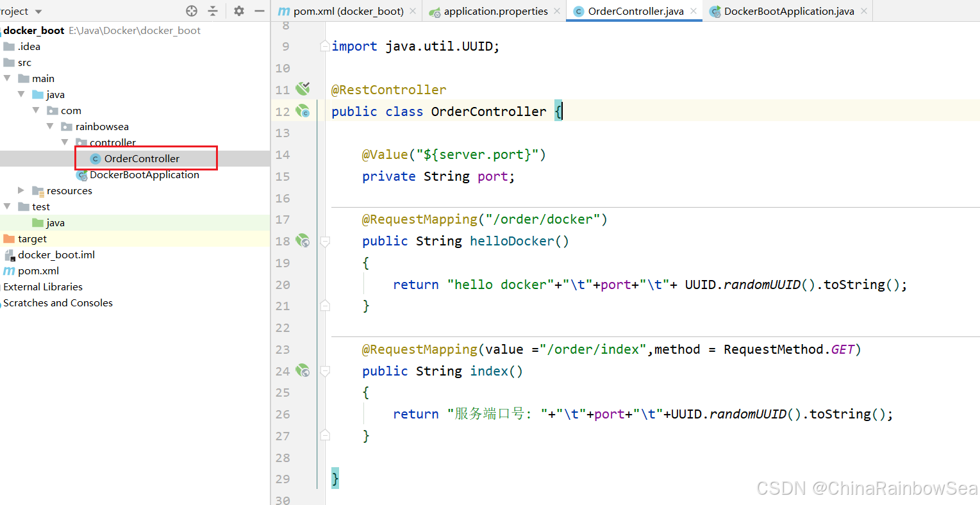Select the target folder

(x=32, y=238)
